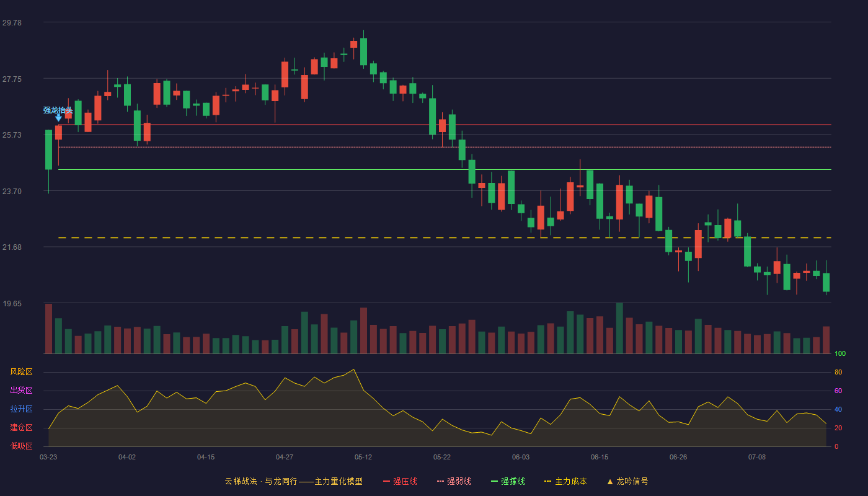Click the blue 40 indicator axis value
Viewport: 868px width, 496px height.
tap(838, 410)
